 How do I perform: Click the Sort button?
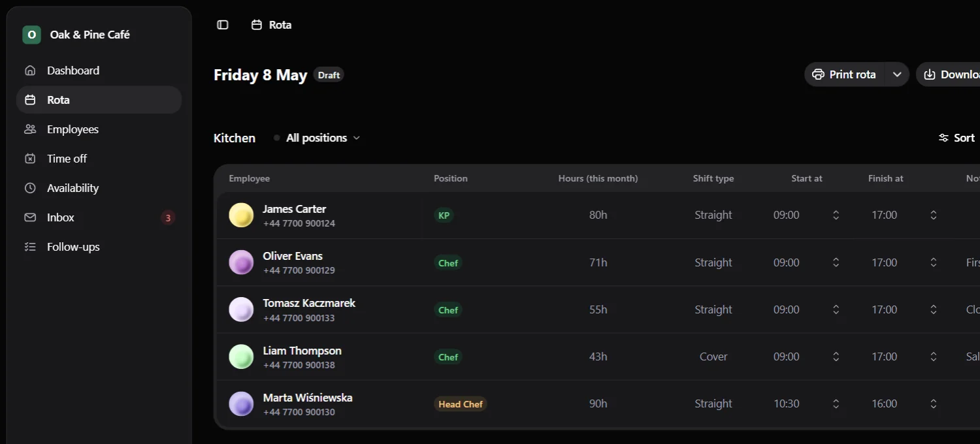(x=956, y=138)
